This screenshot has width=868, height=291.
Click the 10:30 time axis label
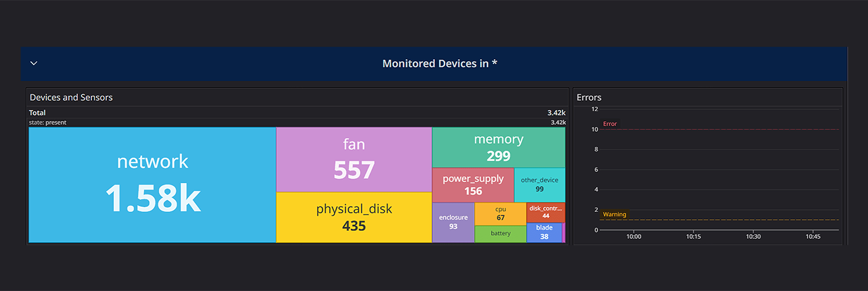point(753,237)
